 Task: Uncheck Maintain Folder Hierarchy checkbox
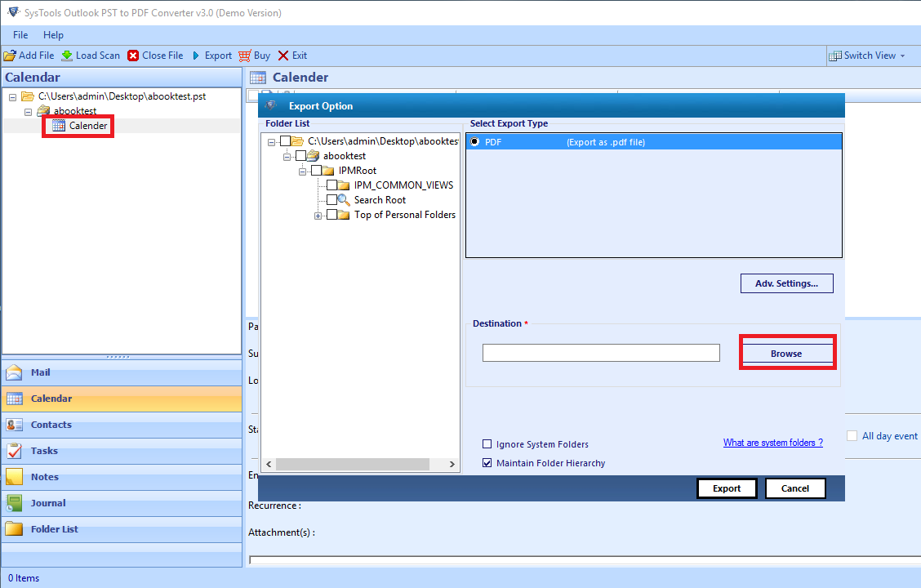pyautogui.click(x=487, y=463)
